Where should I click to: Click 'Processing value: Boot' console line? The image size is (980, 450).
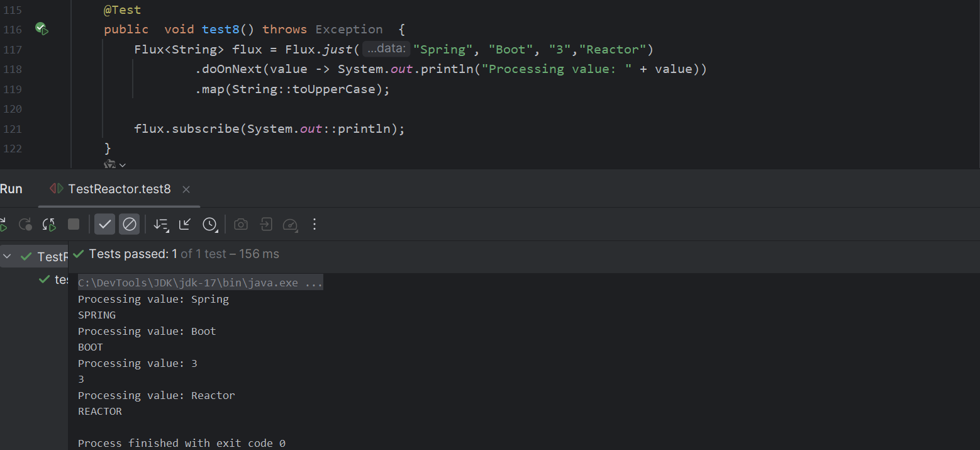tap(147, 331)
